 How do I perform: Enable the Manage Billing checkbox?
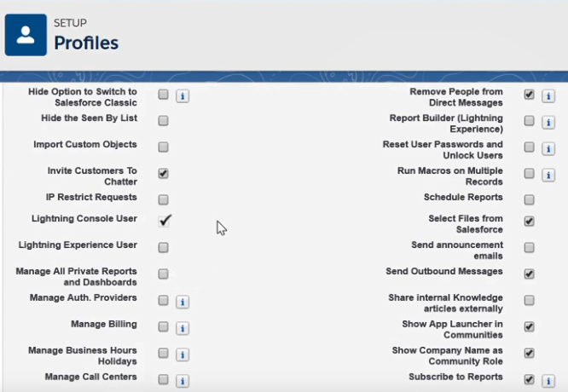[x=164, y=327]
